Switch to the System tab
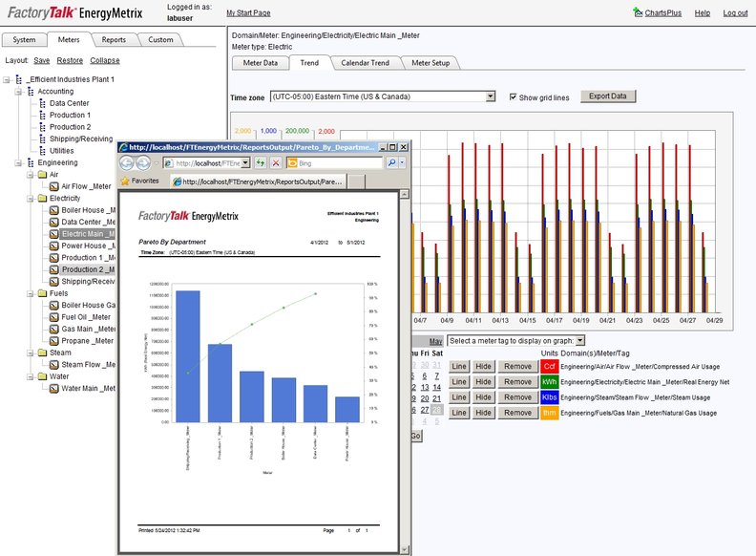The width and height of the screenshot is (756, 556). [24, 39]
